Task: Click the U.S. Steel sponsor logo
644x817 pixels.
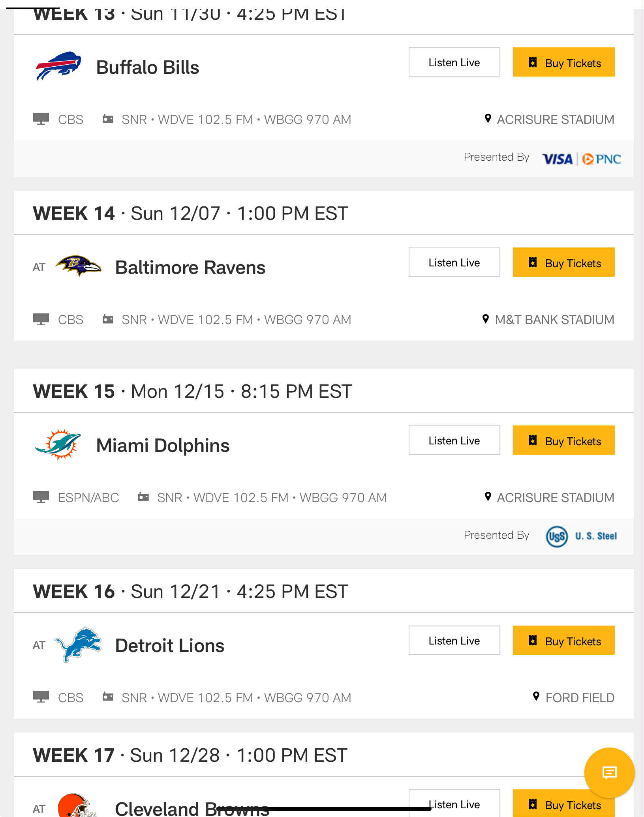Action: (x=581, y=536)
